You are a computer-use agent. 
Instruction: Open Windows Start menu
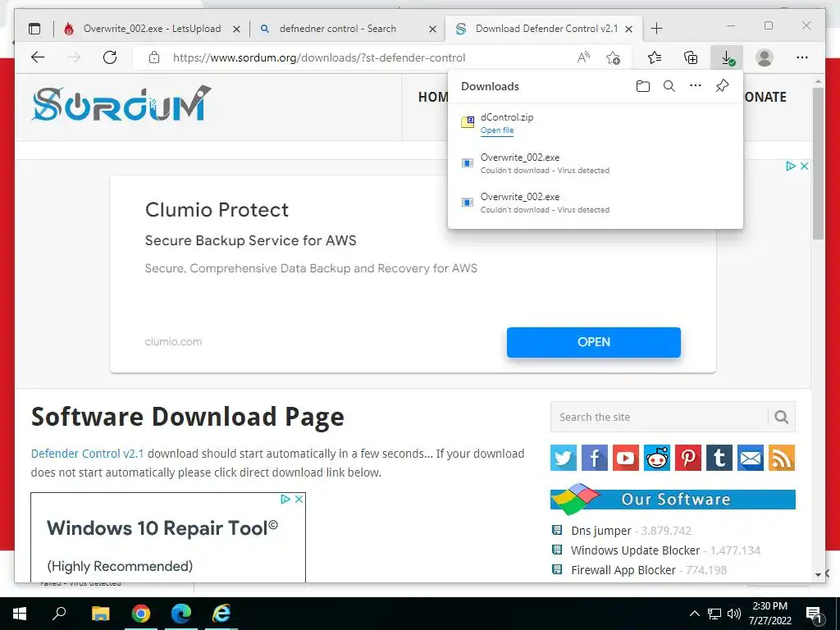coord(20,614)
